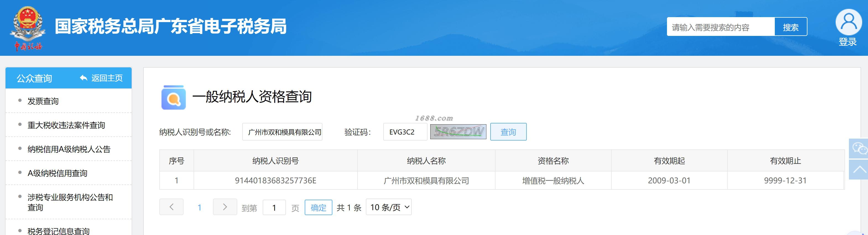Click taxpayer ID 91440183683257736E cell
The width and height of the screenshot is (868, 235).
(275, 180)
